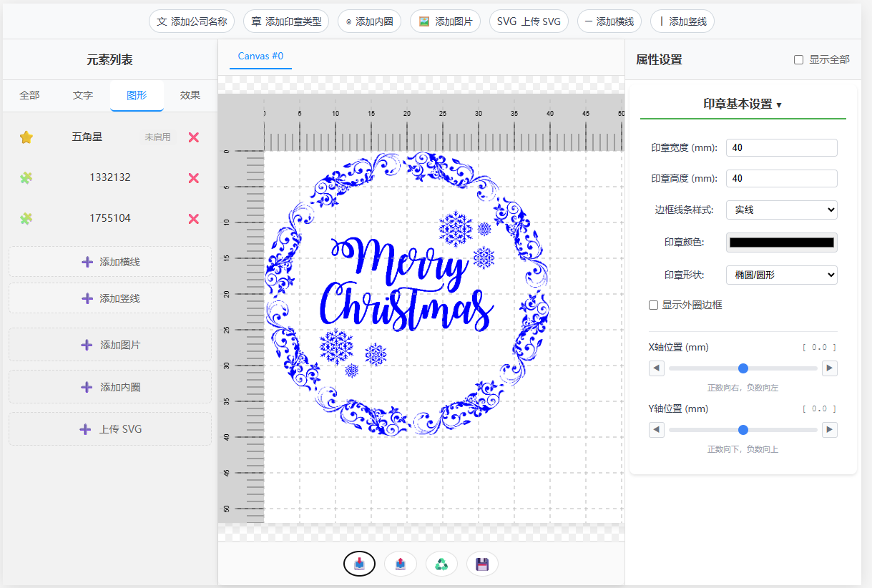Click the 印章宽度 input field
The width and height of the screenshot is (872, 588).
(781, 148)
